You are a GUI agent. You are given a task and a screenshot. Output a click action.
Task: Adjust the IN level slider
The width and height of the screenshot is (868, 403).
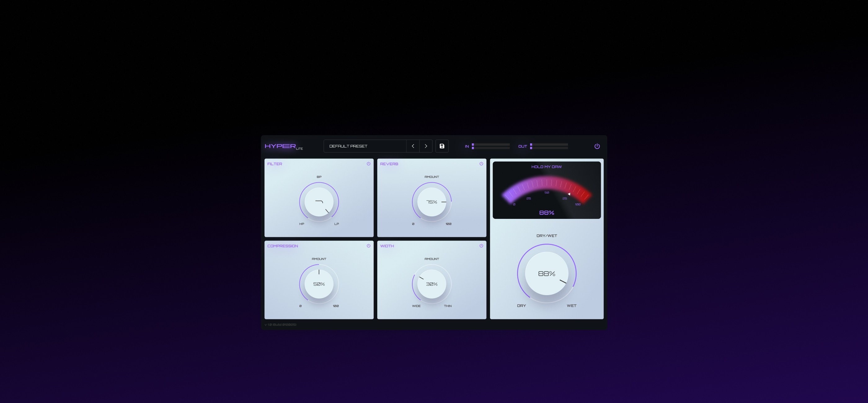[490, 146]
